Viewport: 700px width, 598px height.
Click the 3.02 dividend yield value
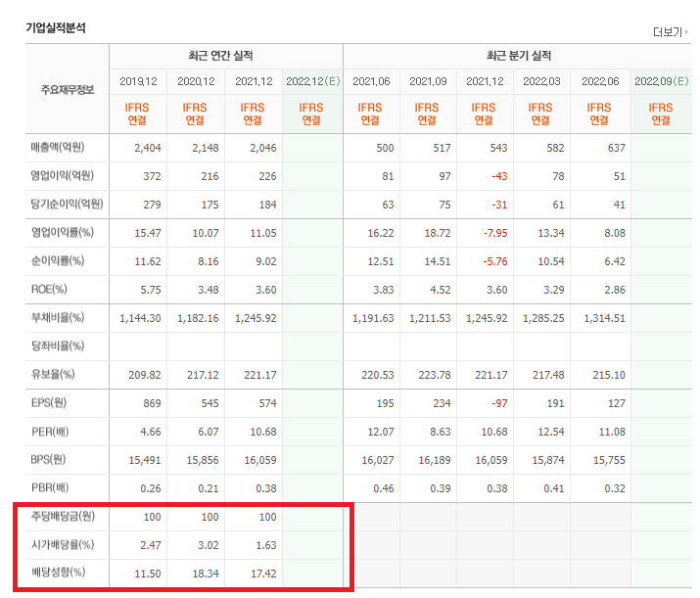coord(208,545)
